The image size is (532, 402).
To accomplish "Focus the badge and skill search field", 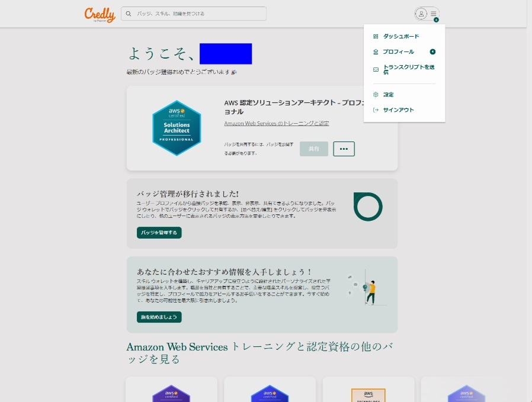I will (193, 14).
